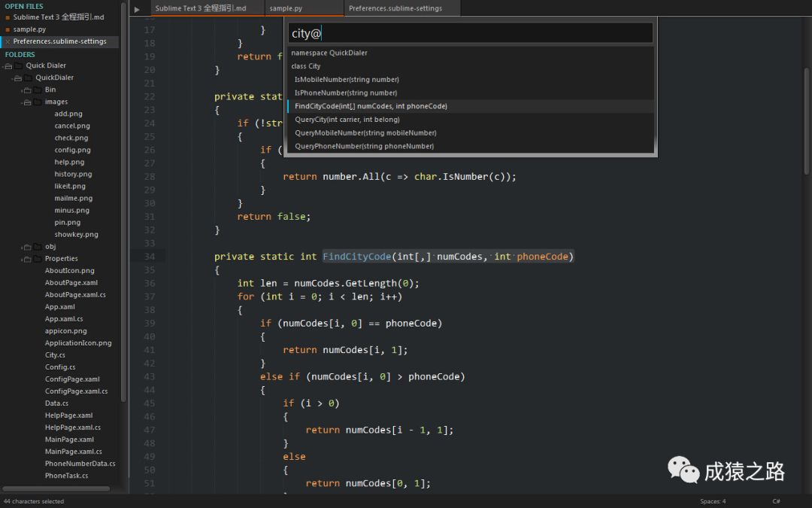Click the folder icon of Quick Dialer root

[19, 65]
